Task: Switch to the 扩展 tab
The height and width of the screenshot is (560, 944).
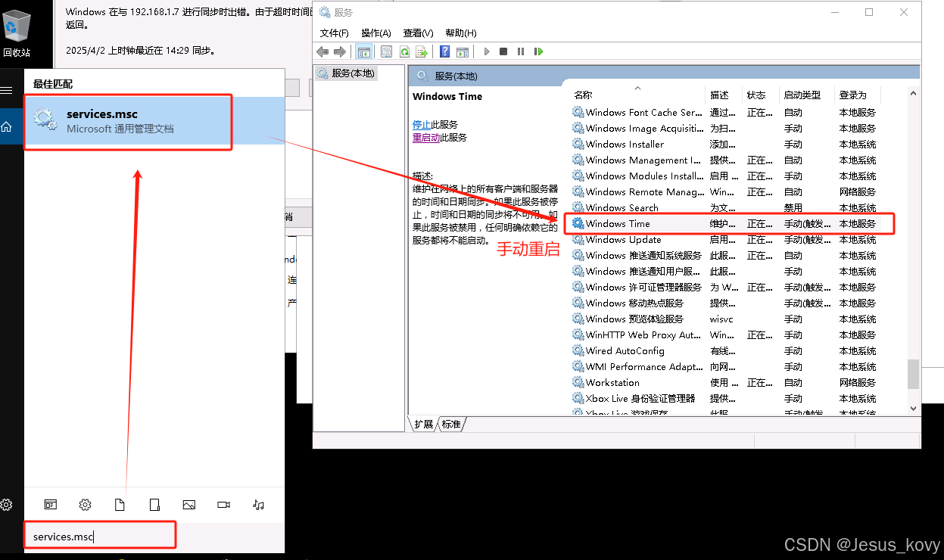Action: coord(424,424)
